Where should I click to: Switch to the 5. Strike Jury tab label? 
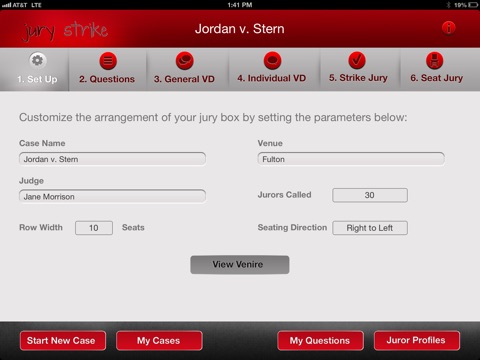click(x=358, y=78)
